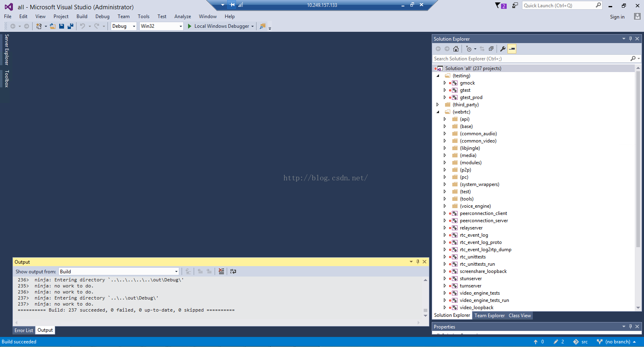This screenshot has width=644, height=347.
Task: Open the notifications flag icon
Action: click(500, 6)
